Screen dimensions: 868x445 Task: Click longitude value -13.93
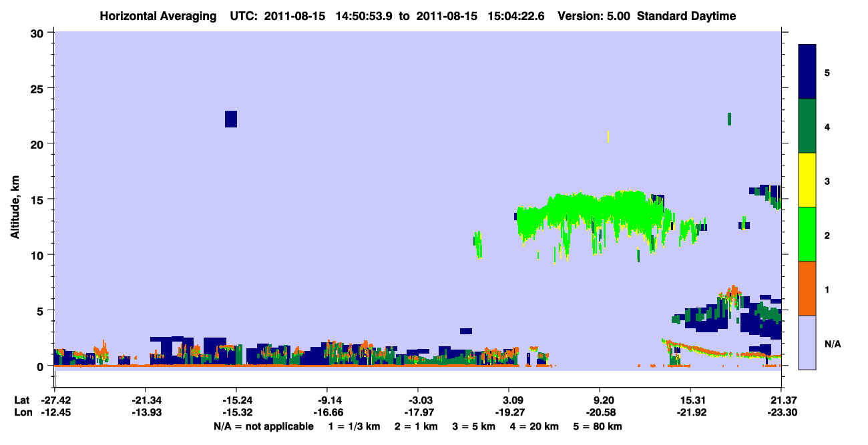coord(146,412)
